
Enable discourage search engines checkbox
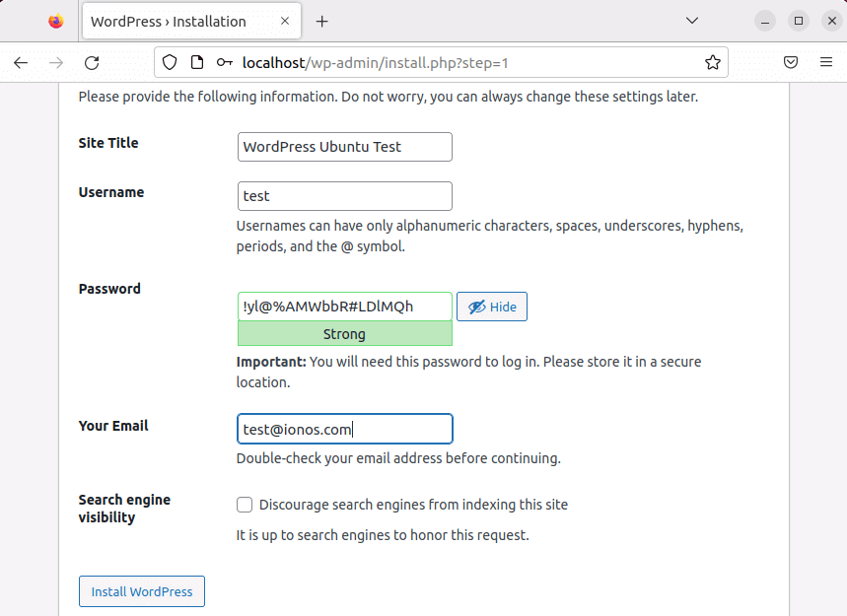click(245, 505)
